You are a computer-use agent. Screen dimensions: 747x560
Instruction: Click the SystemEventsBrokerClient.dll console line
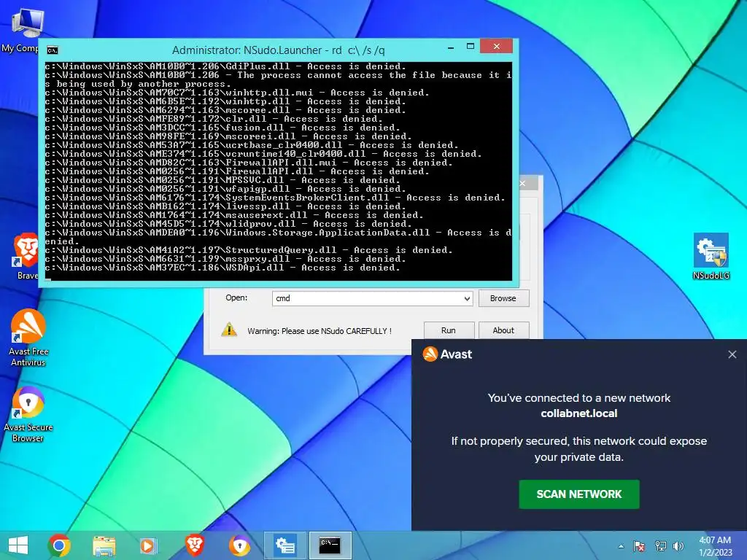coord(275,198)
